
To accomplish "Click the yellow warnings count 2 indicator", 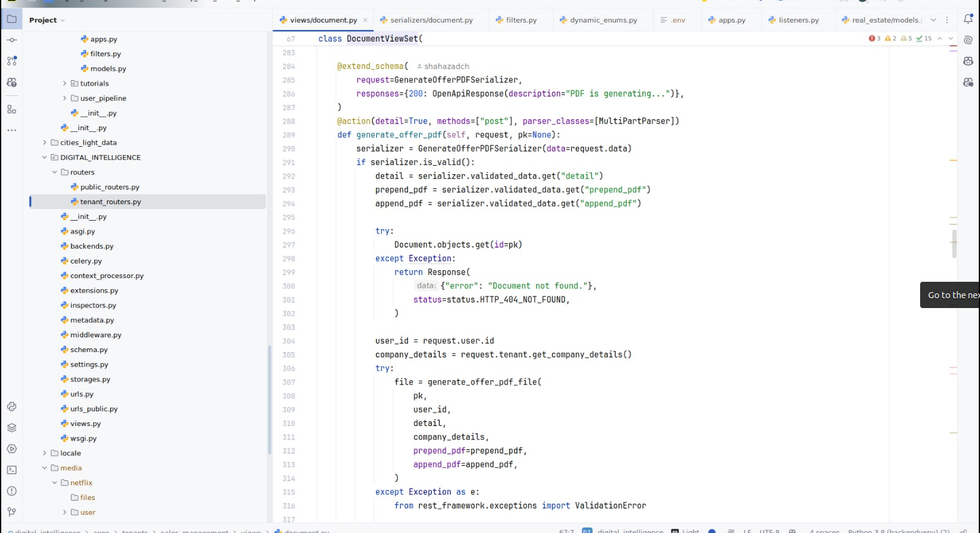I will 890,39.
